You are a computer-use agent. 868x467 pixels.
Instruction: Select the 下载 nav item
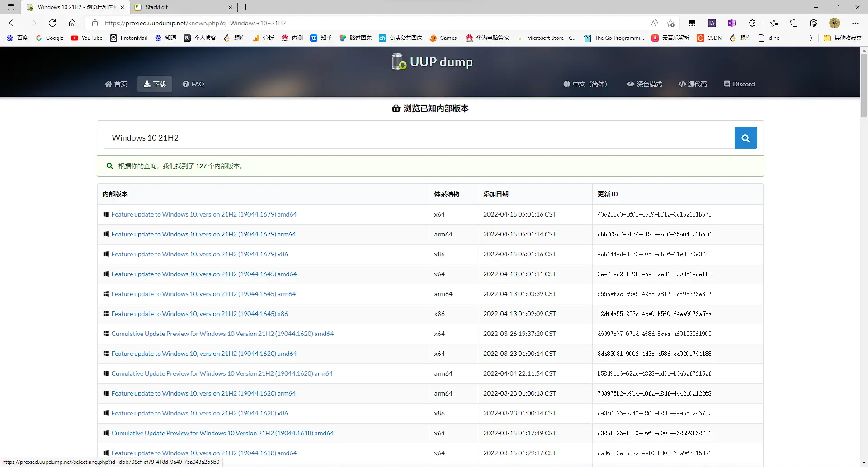click(155, 84)
